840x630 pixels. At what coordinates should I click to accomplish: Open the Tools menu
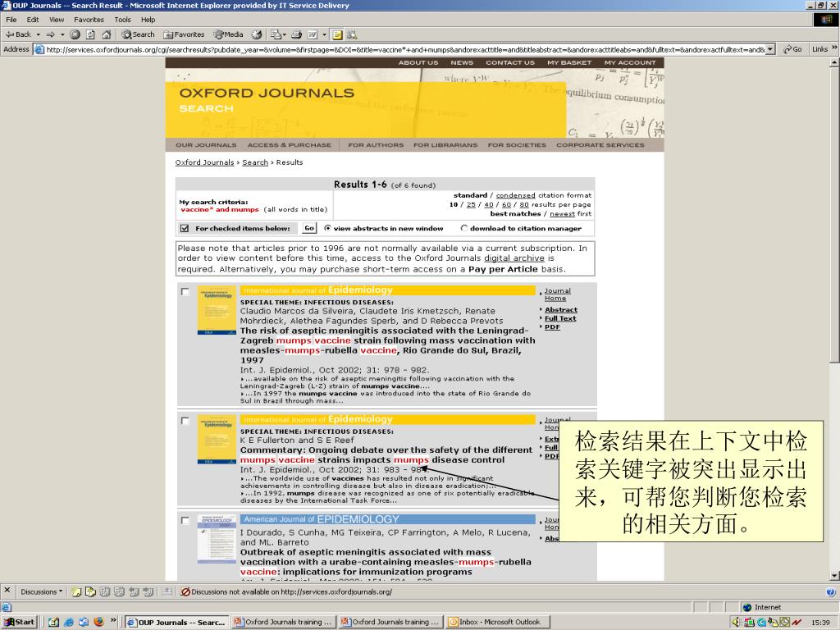point(122,20)
